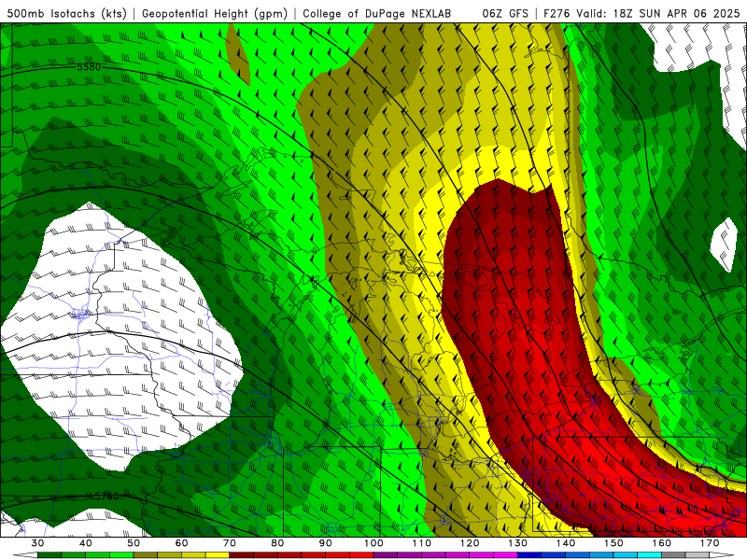
Task: Click the 5580 height contour label
Action: coord(89,67)
